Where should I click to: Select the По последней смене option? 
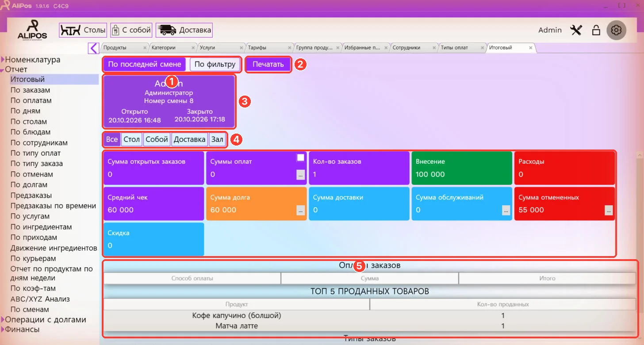tap(145, 64)
